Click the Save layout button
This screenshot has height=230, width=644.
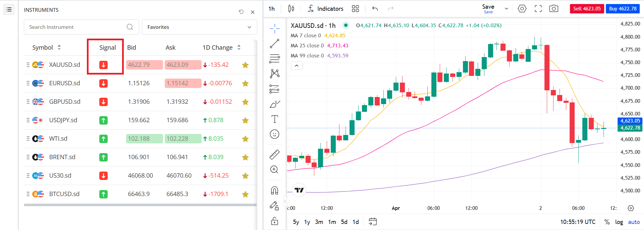coord(488,9)
